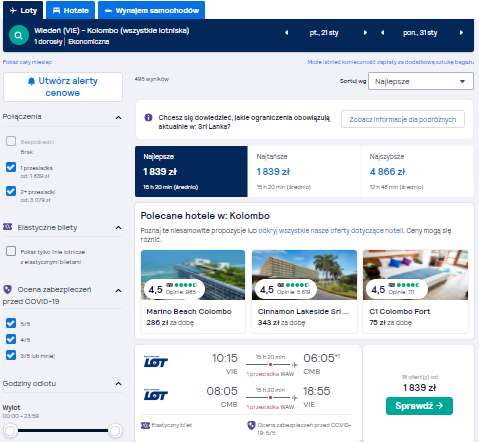Viewport: 479px width, 442px height.
Task: Uncheck the 4/5 COVID rating checkbox
Action: pyautogui.click(x=11, y=339)
